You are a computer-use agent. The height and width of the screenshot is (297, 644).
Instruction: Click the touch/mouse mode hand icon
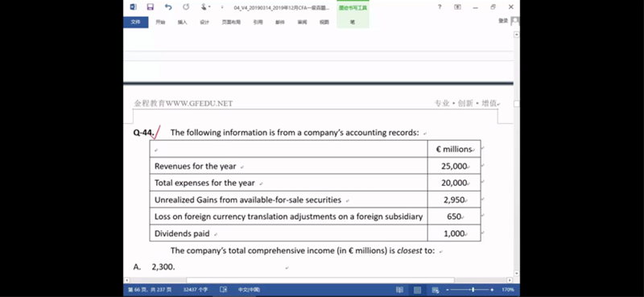[204, 7]
